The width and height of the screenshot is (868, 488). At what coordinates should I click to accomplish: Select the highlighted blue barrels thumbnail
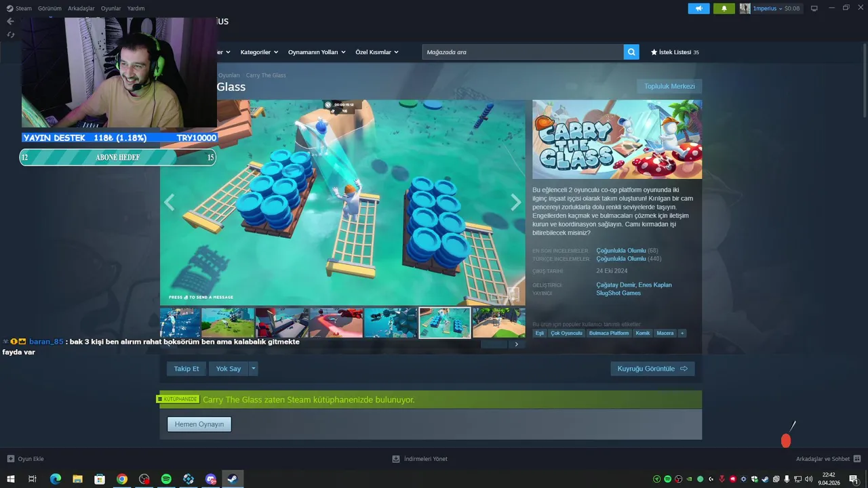tap(444, 323)
